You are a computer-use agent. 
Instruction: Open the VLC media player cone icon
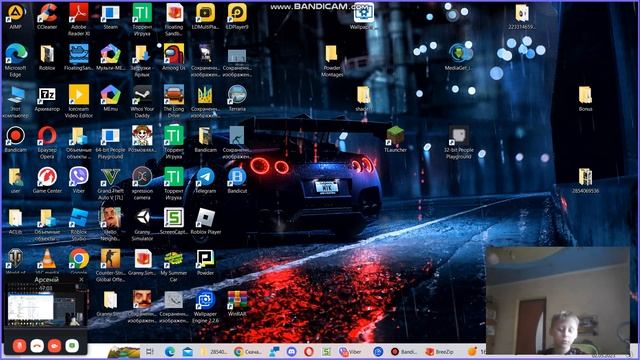click(x=47, y=258)
